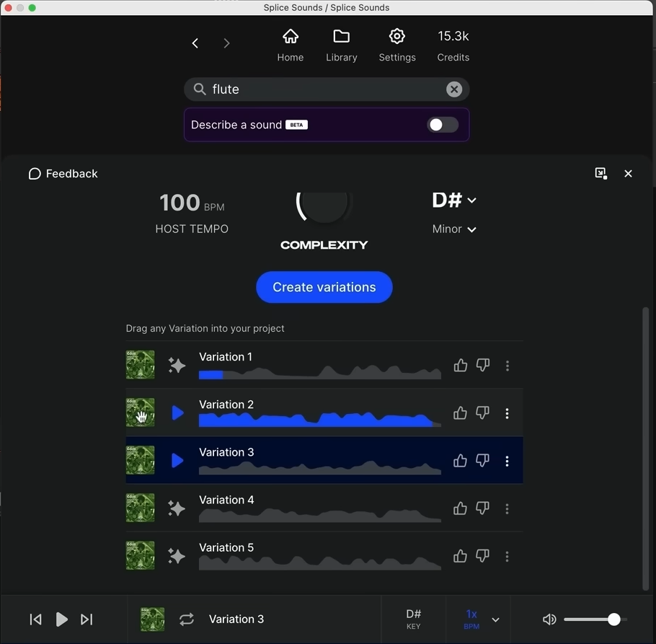The image size is (656, 644).
Task: Adjust the volume slider
Action: pos(595,619)
